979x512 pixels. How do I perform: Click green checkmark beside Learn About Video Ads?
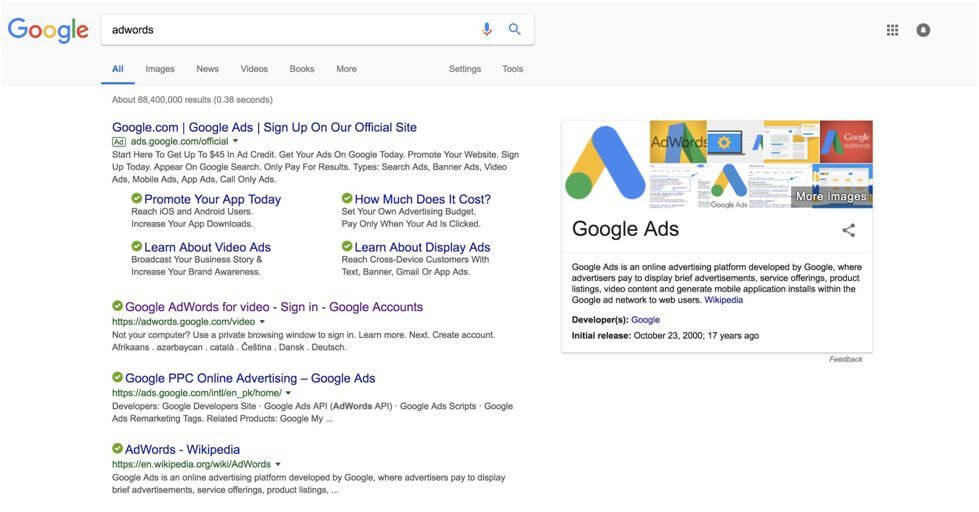pyautogui.click(x=137, y=246)
